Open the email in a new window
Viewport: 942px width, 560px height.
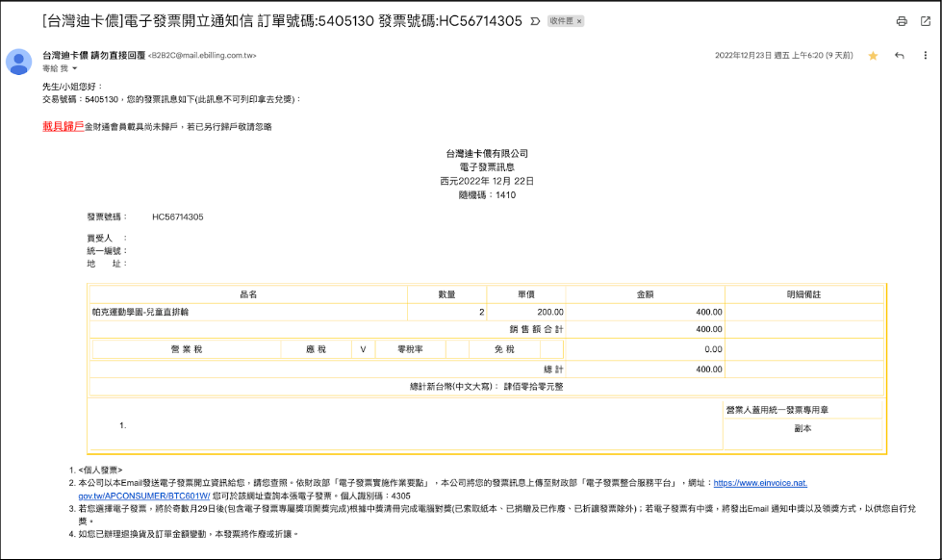(x=926, y=21)
